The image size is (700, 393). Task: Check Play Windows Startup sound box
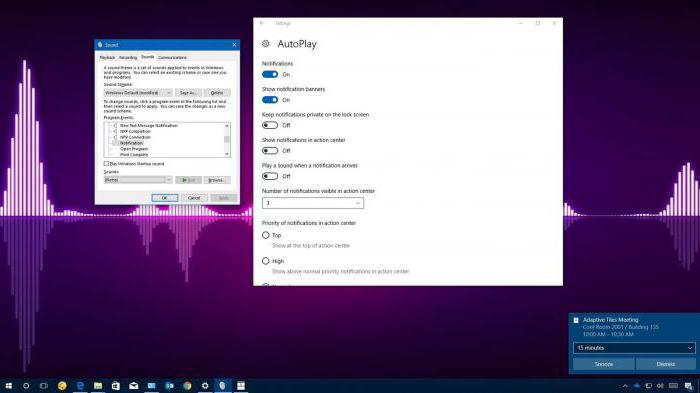106,164
